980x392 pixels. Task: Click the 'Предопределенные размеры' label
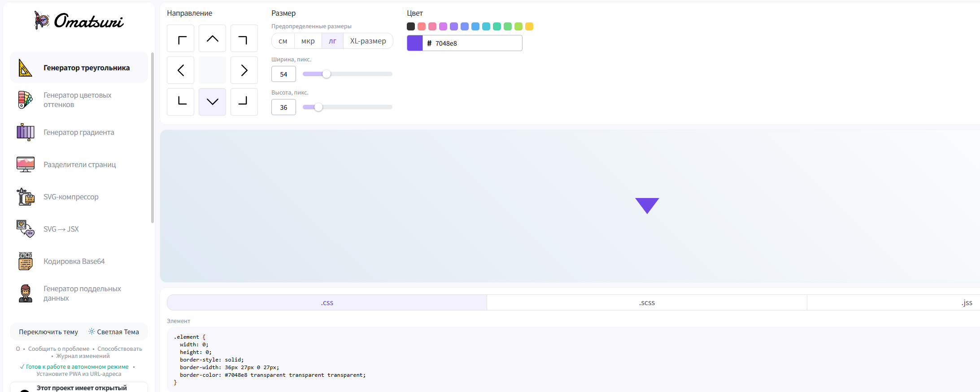point(311,26)
